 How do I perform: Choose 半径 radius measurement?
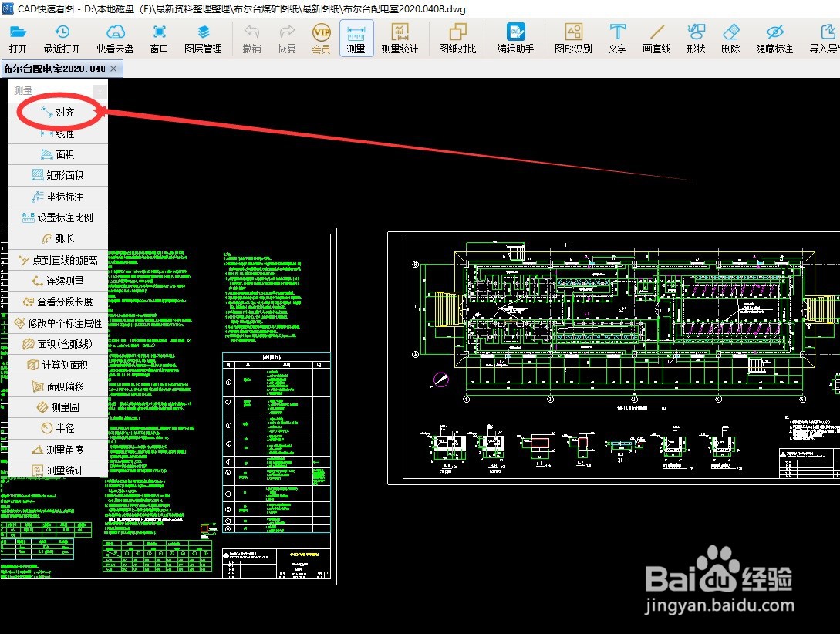pos(58,428)
